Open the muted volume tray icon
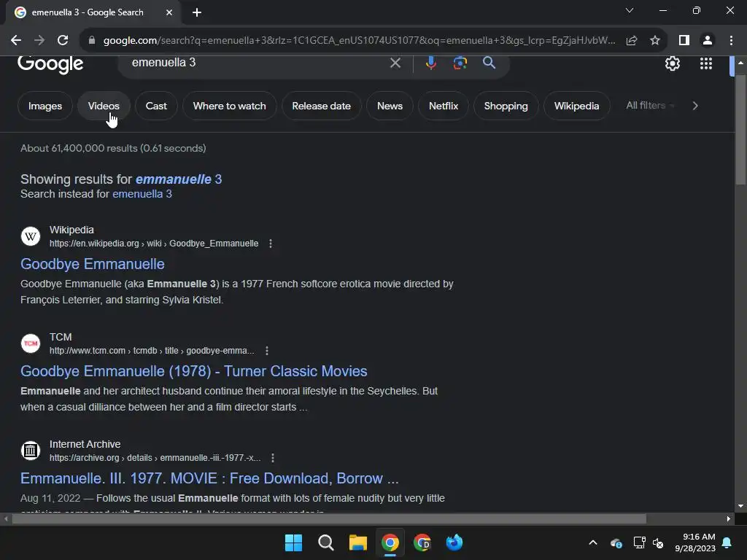This screenshot has height=560, width=747. click(658, 542)
